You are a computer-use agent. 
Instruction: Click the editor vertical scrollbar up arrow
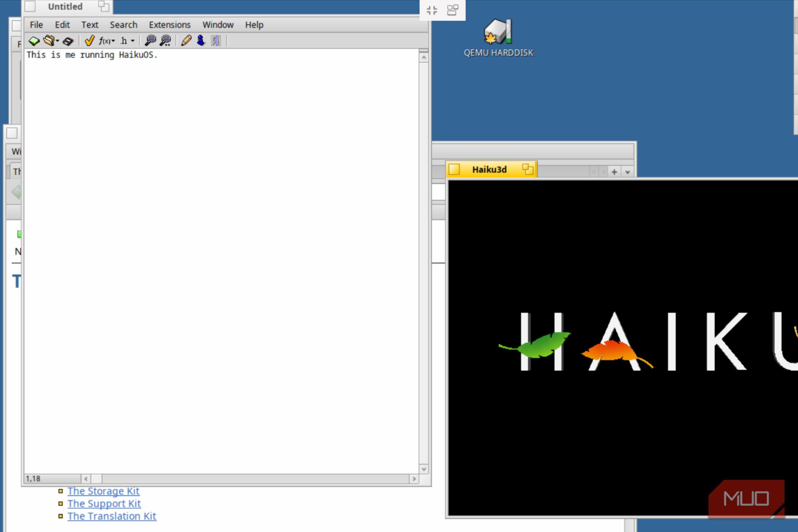pos(423,57)
